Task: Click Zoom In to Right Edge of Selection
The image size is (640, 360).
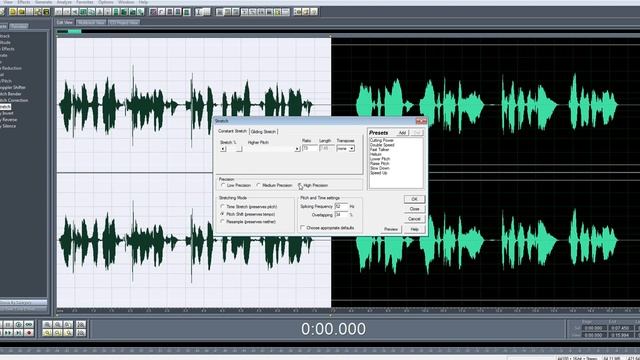Action: coord(68,333)
